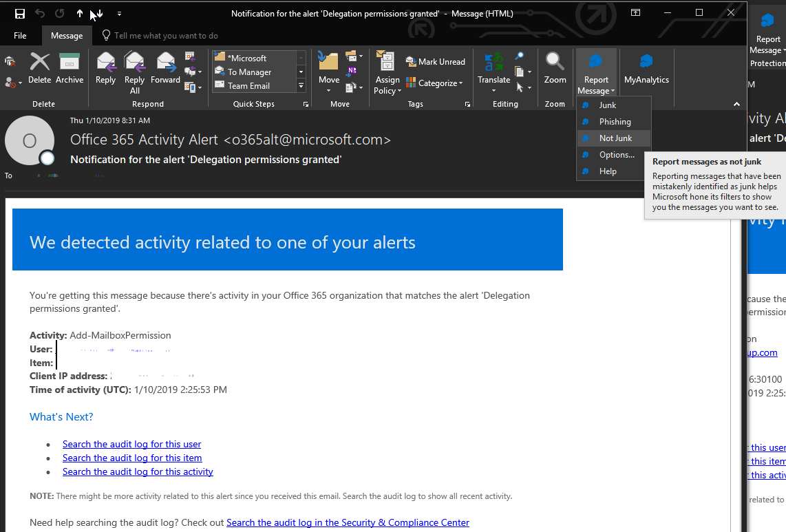The width and height of the screenshot is (786, 532).
Task: Reply All to the message
Action: pos(134,73)
